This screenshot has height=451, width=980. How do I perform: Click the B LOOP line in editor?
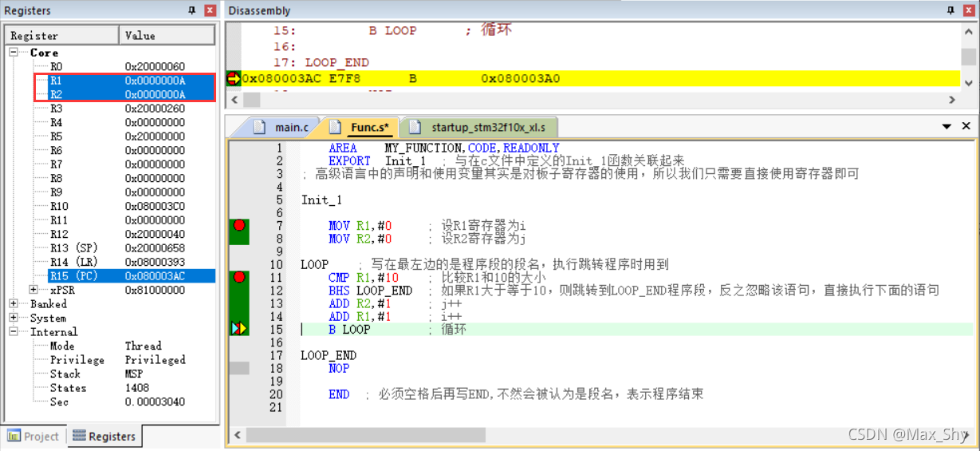pos(349,329)
